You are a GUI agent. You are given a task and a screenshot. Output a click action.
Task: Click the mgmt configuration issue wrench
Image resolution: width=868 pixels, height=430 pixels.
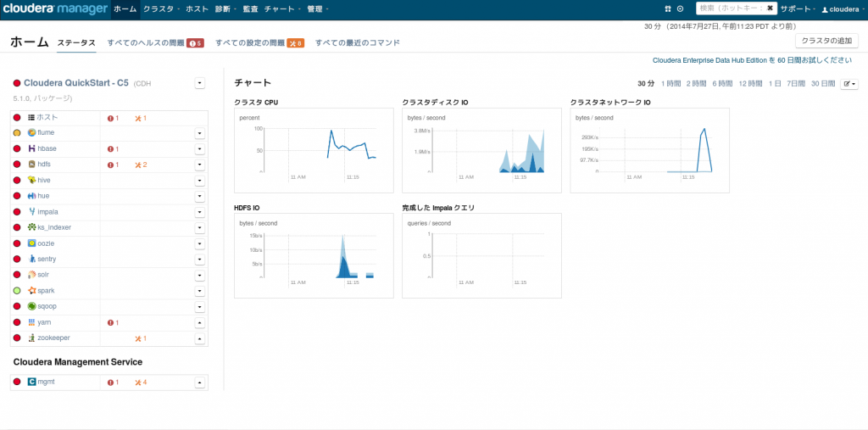141,383
